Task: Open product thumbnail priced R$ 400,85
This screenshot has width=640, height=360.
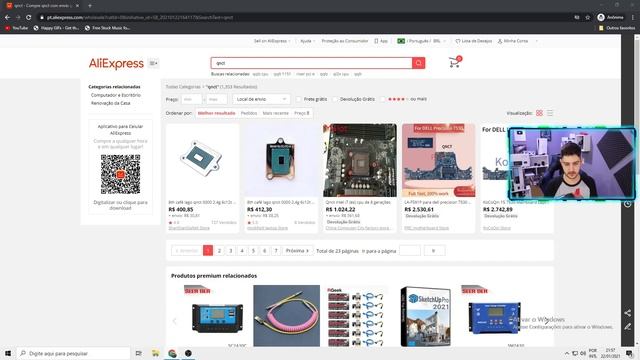Action: click(x=202, y=160)
